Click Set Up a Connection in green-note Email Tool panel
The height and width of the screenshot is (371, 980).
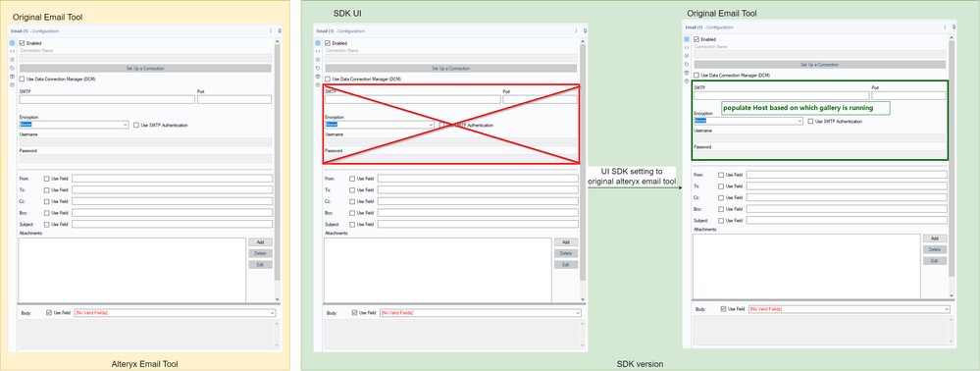820,65
